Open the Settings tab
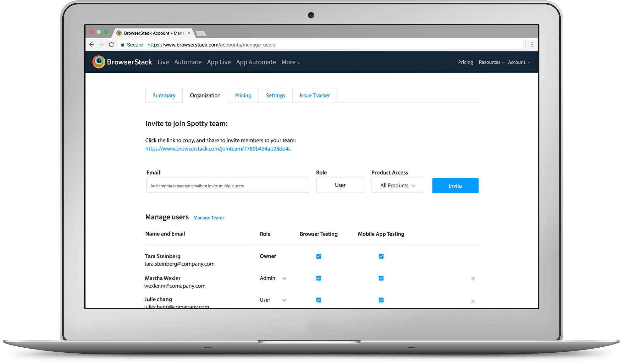 pos(275,95)
